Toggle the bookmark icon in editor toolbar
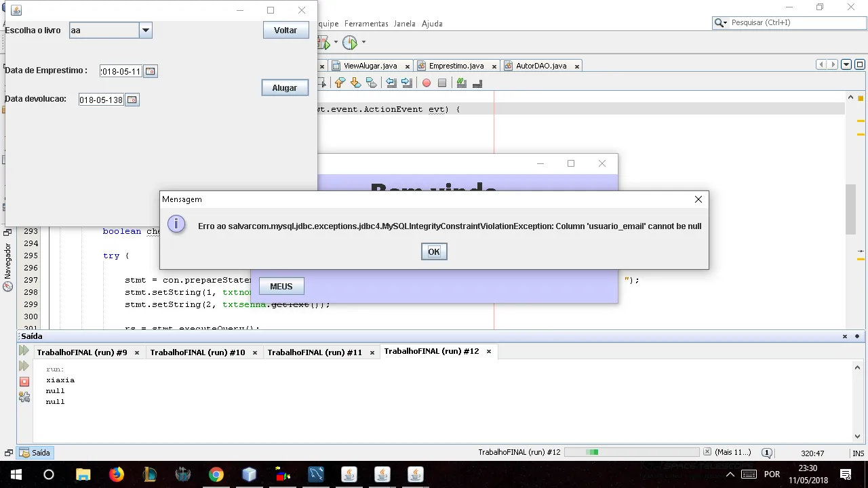Image resolution: width=868 pixels, height=488 pixels. [371, 83]
